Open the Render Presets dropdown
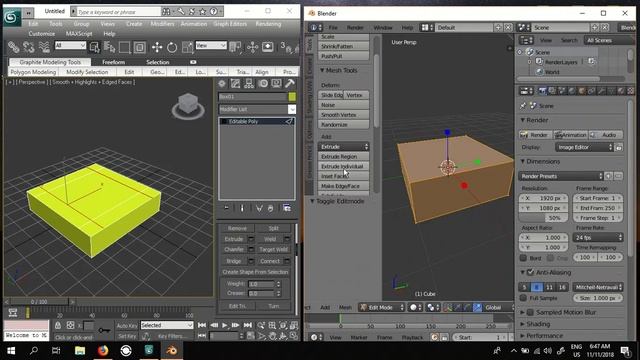The width and height of the screenshot is (640, 360). (x=561, y=176)
